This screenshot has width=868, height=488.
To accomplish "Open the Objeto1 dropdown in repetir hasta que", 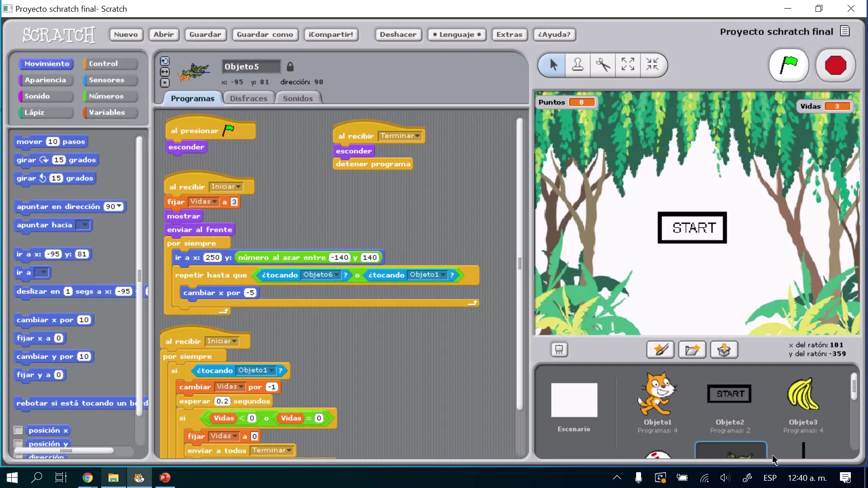I will 428,275.
